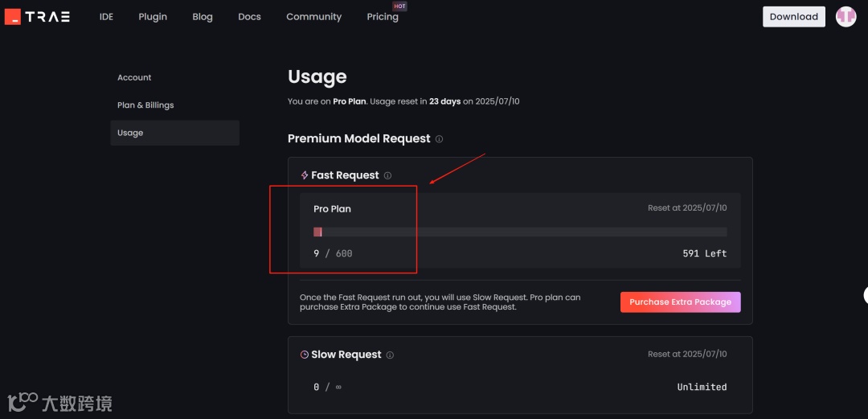Open the Community menu

pos(313,17)
